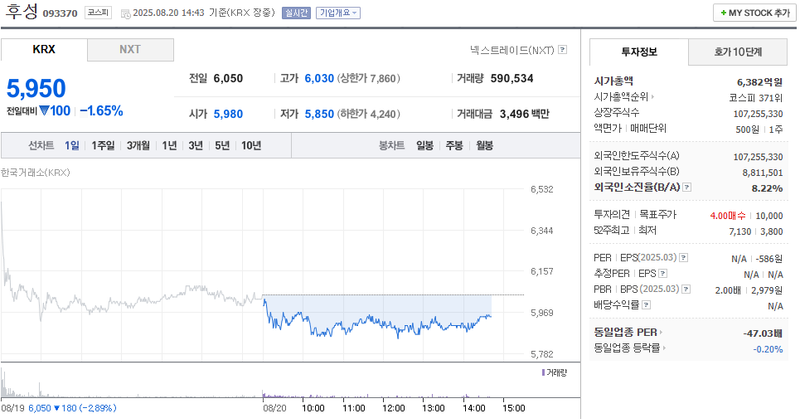The width and height of the screenshot is (800, 419).
Task: Open the 동일업종 PER link
Action: 628,332
